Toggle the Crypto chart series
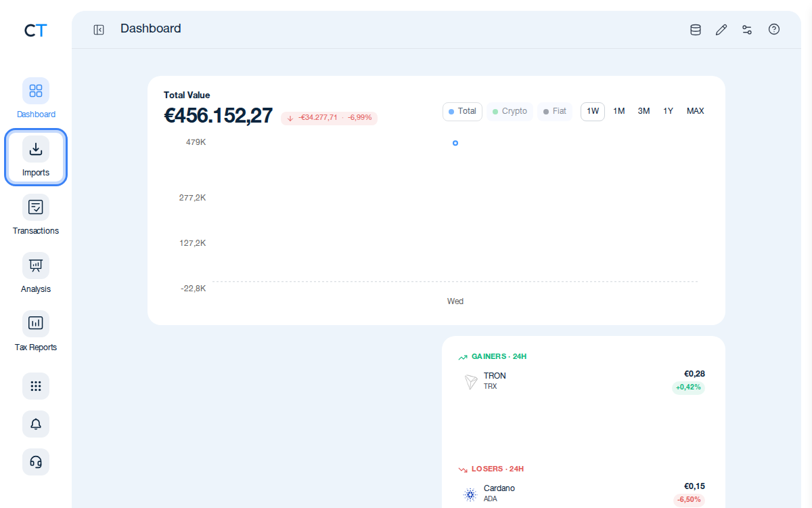This screenshot has height=508, width=812. click(x=510, y=112)
